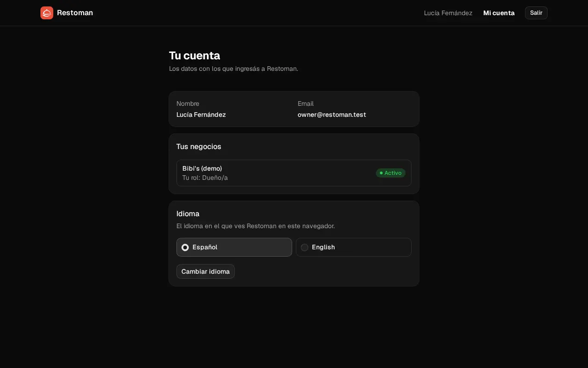Image resolution: width=588 pixels, height=368 pixels.
Task: Click the language description about este navegador
Action: coord(255,226)
